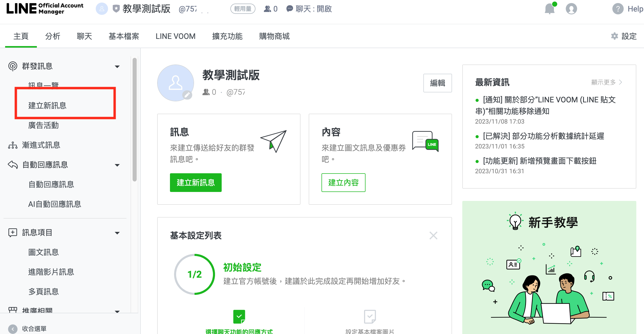This screenshot has width=644, height=334.
Task: Click the sidebar vertical scrollbar
Action: (135, 120)
